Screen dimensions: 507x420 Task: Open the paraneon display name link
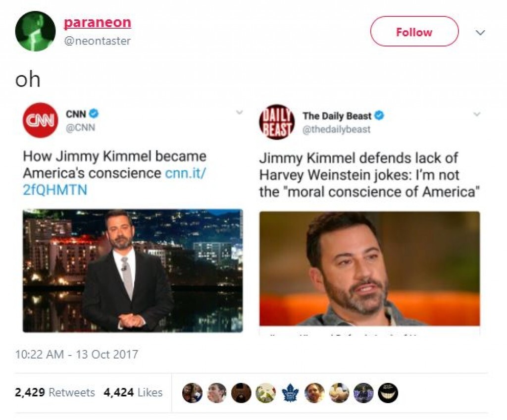click(98, 22)
